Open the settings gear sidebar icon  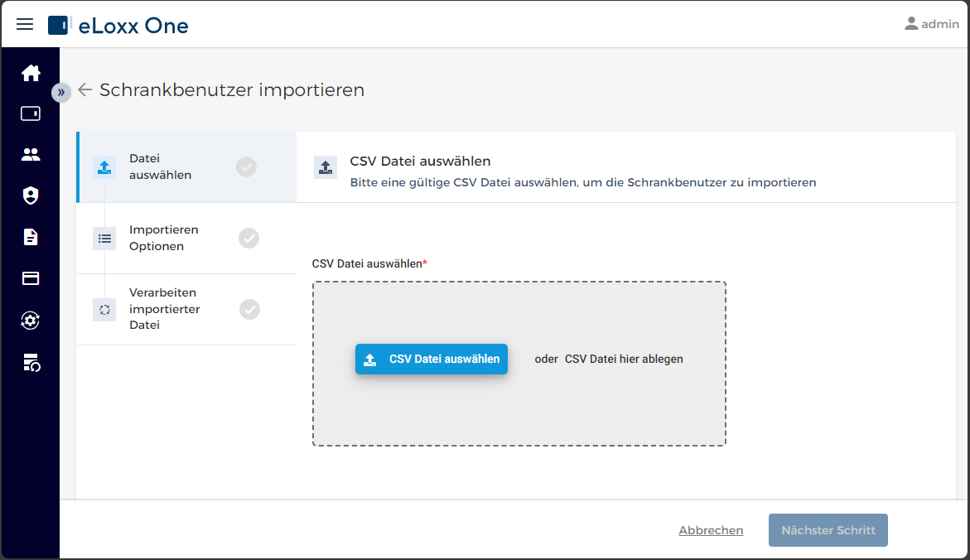coord(31,321)
